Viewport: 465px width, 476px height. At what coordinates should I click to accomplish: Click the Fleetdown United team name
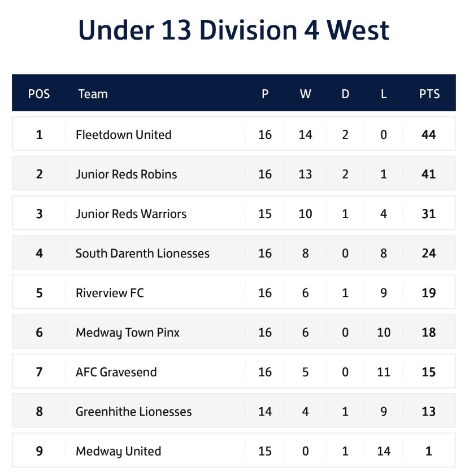click(x=123, y=134)
